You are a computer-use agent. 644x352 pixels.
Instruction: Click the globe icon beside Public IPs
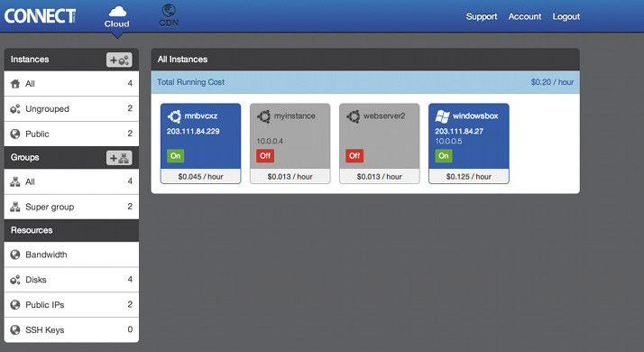[x=15, y=305]
